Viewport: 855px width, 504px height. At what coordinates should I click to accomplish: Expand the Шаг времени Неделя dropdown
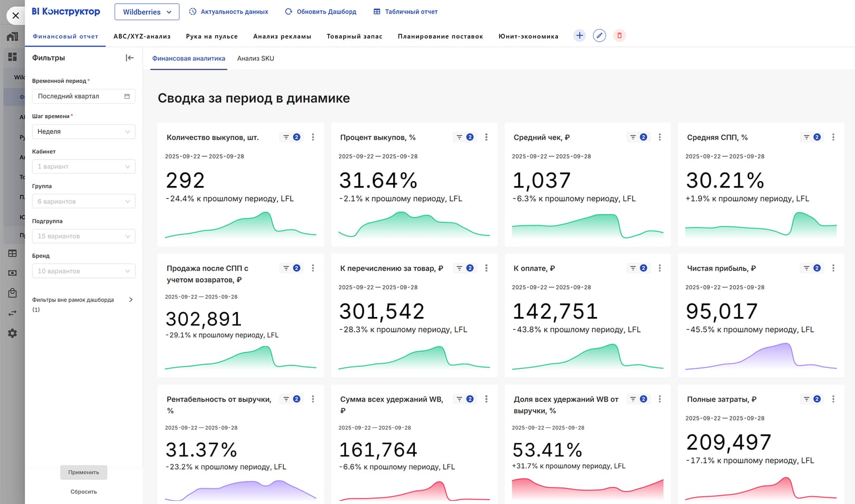[83, 132]
